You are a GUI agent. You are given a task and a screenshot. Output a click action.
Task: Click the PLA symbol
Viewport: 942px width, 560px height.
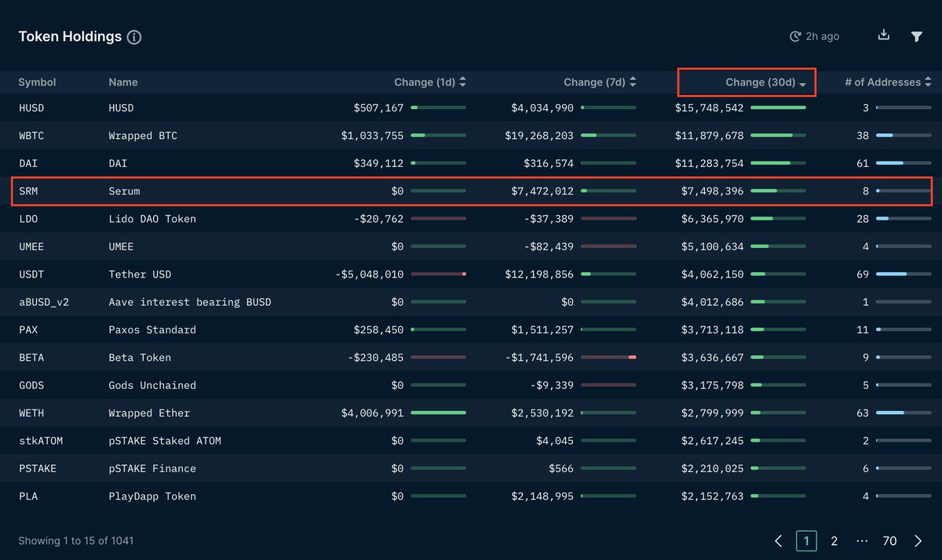click(x=28, y=496)
